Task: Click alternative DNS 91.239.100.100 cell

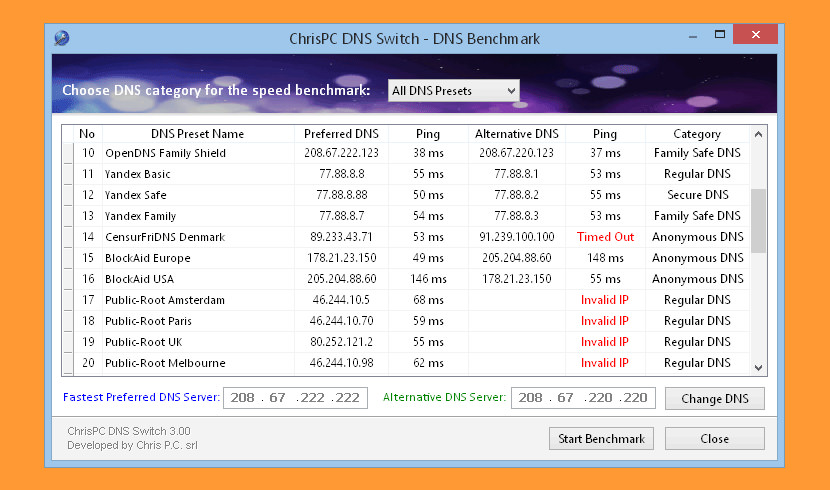Action: pos(517,237)
